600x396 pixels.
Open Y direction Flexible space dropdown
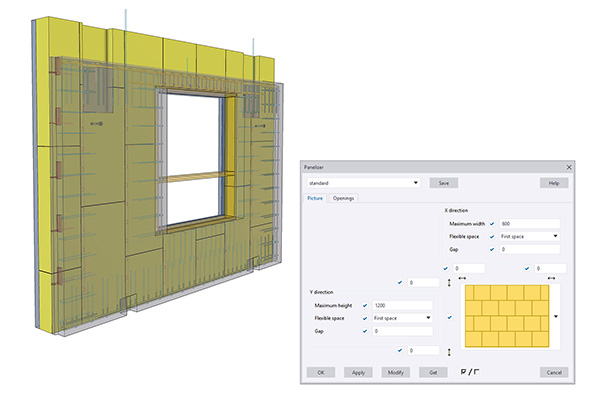pos(403,318)
